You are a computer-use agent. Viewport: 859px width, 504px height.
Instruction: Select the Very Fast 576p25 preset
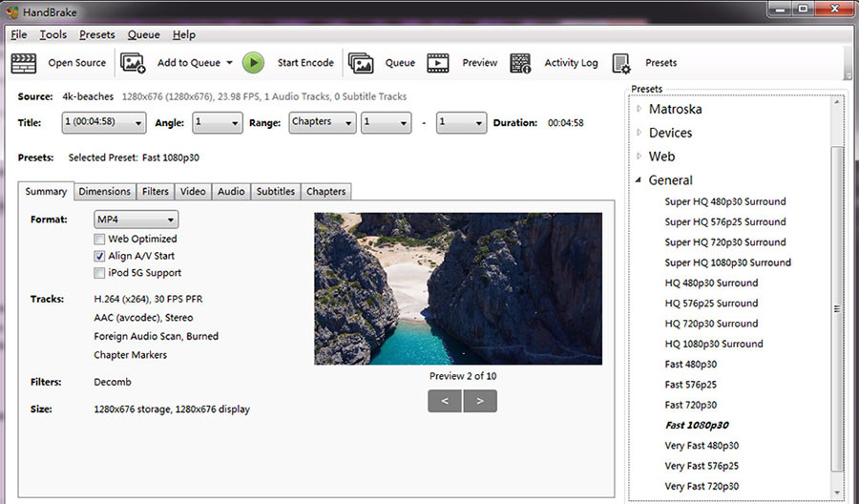coord(702,466)
